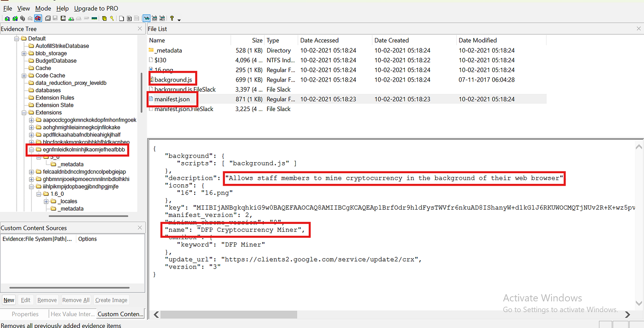Click the Export Directory Listing icon

[137, 18]
